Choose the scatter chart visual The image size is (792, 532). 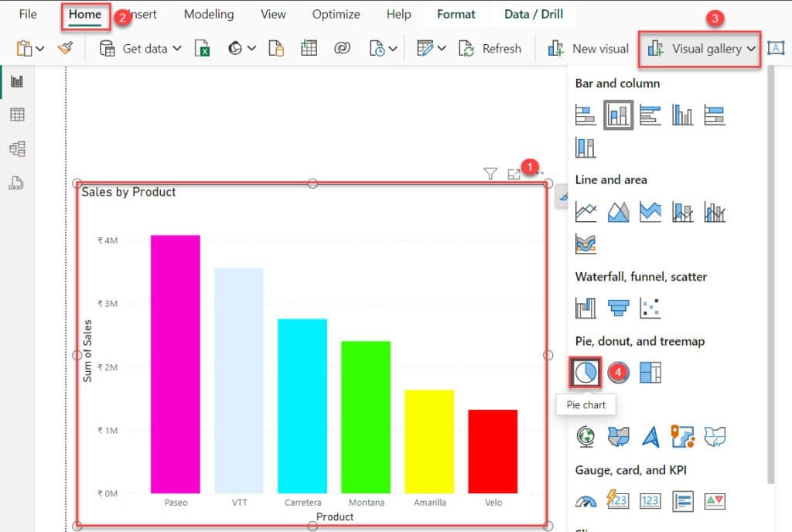click(650, 308)
